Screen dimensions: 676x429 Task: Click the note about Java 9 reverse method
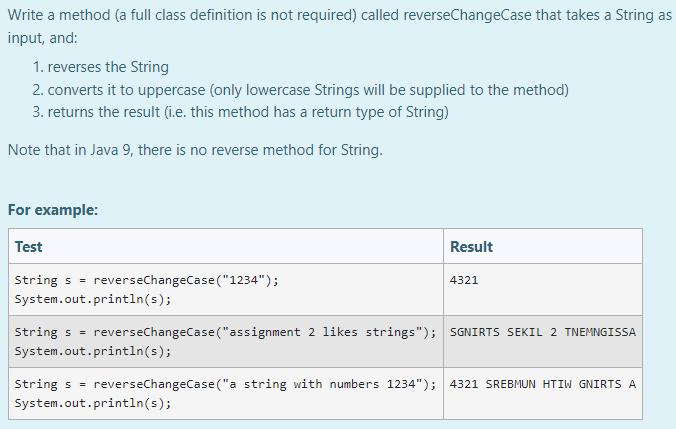click(195, 150)
